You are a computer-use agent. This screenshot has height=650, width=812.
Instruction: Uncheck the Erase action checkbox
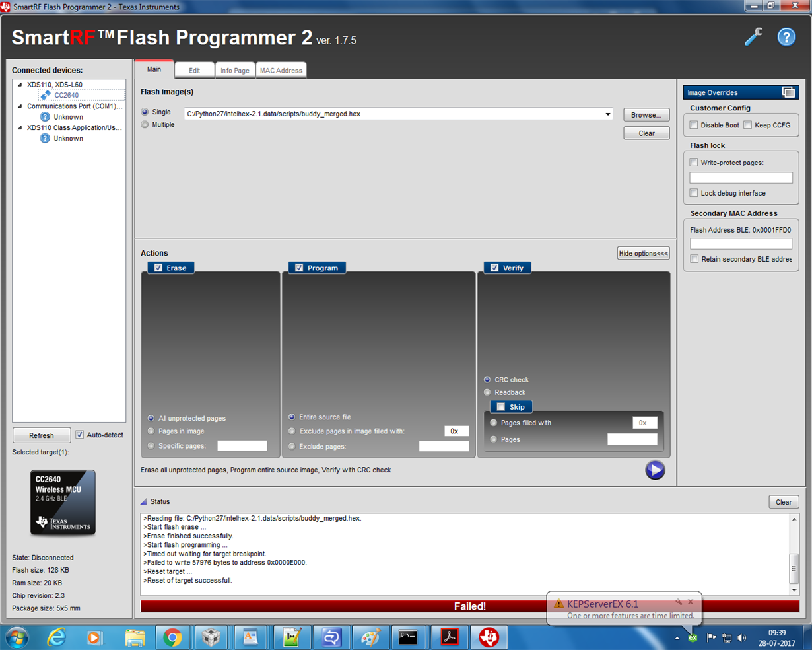point(158,268)
